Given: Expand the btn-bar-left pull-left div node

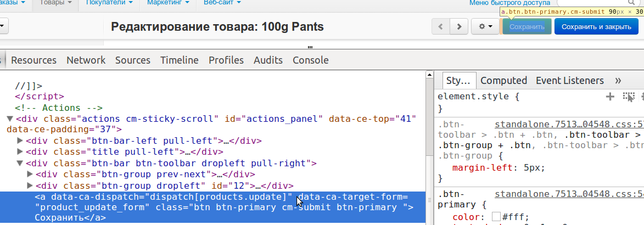Looking at the screenshot, I should pos(20,140).
